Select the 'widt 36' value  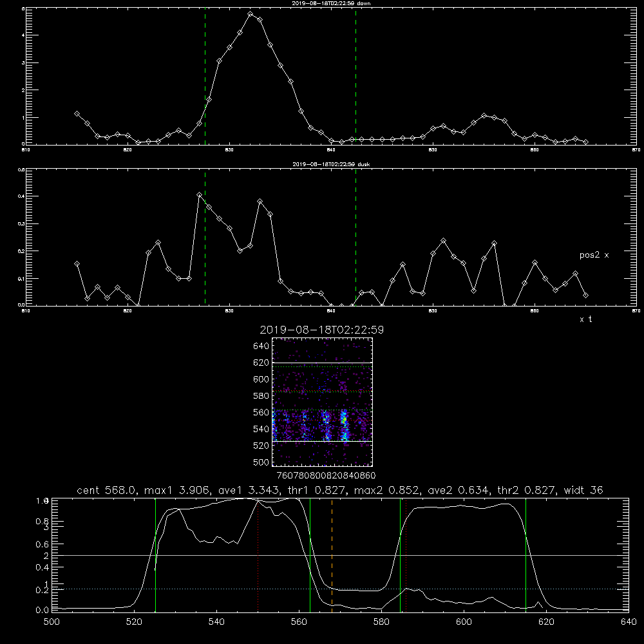pyautogui.click(x=583, y=490)
